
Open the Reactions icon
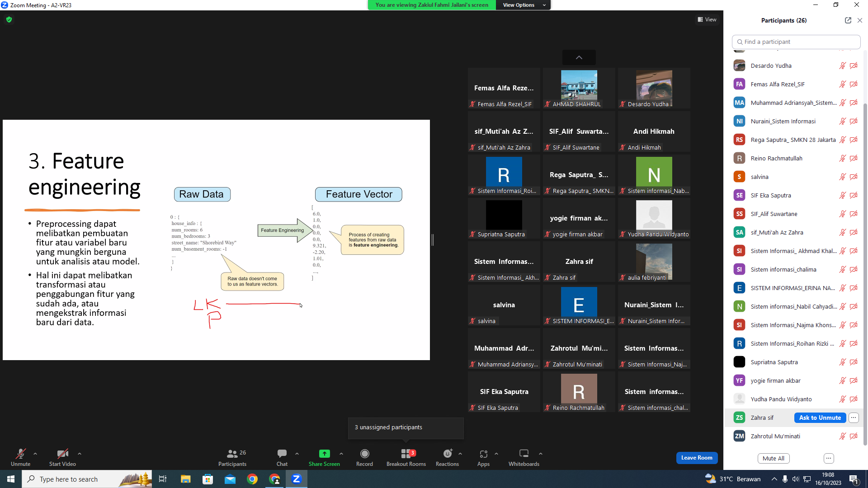point(448,454)
